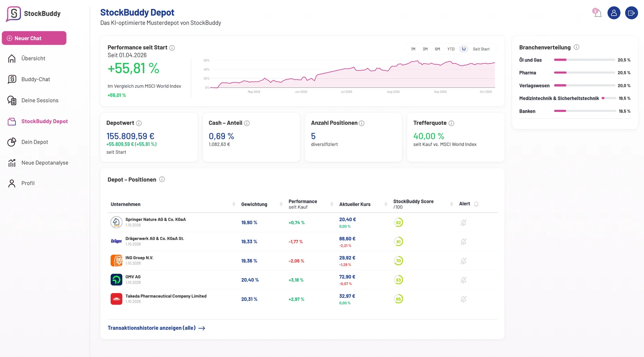644x357 pixels.
Task: Toggle alert bell for OMV AG row
Action: tap(464, 280)
